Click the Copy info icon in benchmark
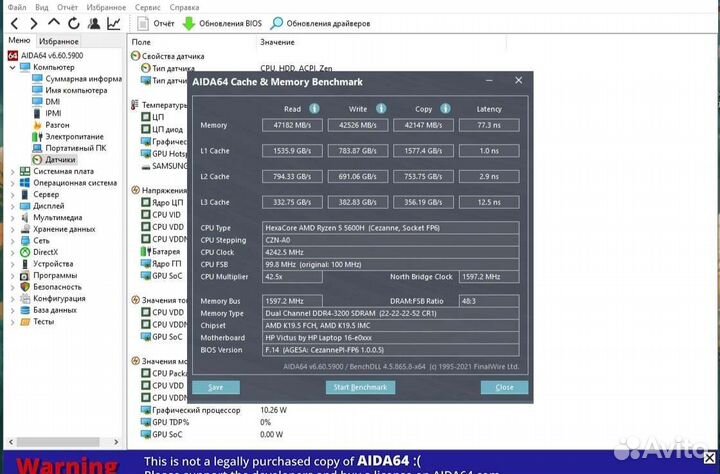The width and height of the screenshot is (720, 474). tap(445, 108)
